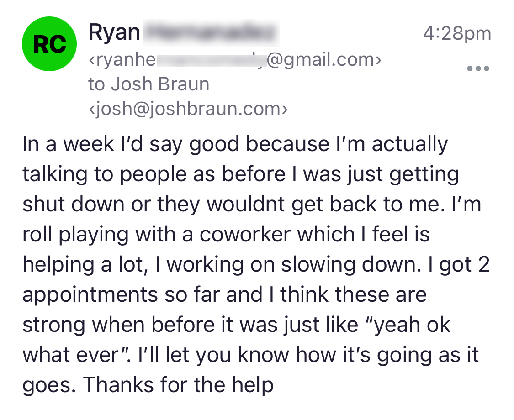This screenshot has height=420, width=514.
Task: Open the josh@joshbraun.com email address
Action: [188, 109]
